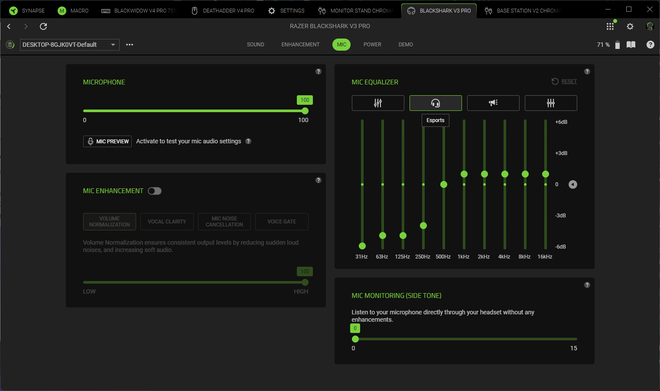The width and height of the screenshot is (660, 391).
Task: Click the Mic Preview button
Action: tap(107, 141)
